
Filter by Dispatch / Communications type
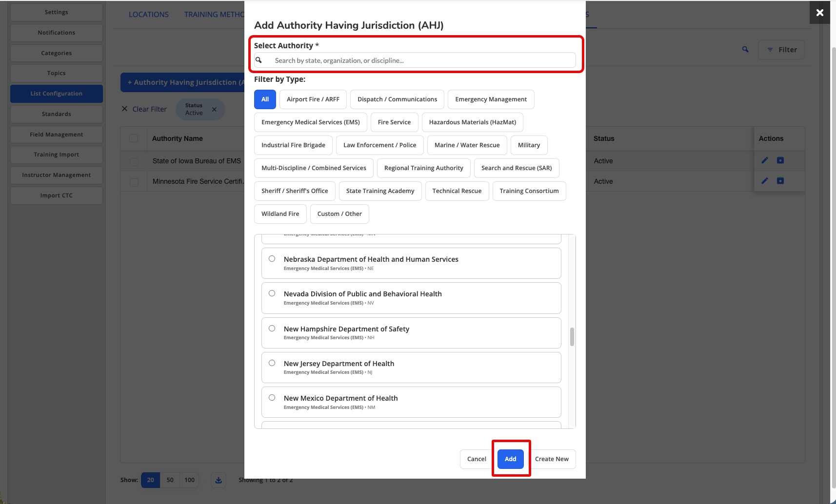[398, 99]
